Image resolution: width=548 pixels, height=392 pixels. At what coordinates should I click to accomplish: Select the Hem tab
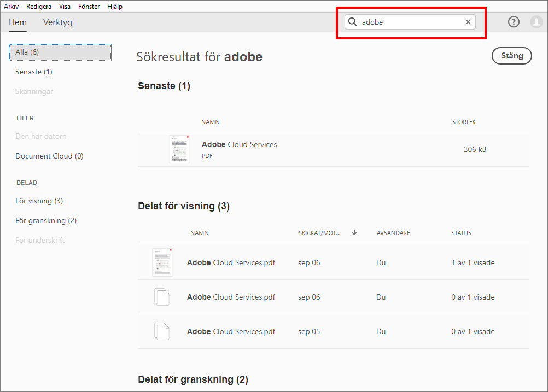coord(18,22)
